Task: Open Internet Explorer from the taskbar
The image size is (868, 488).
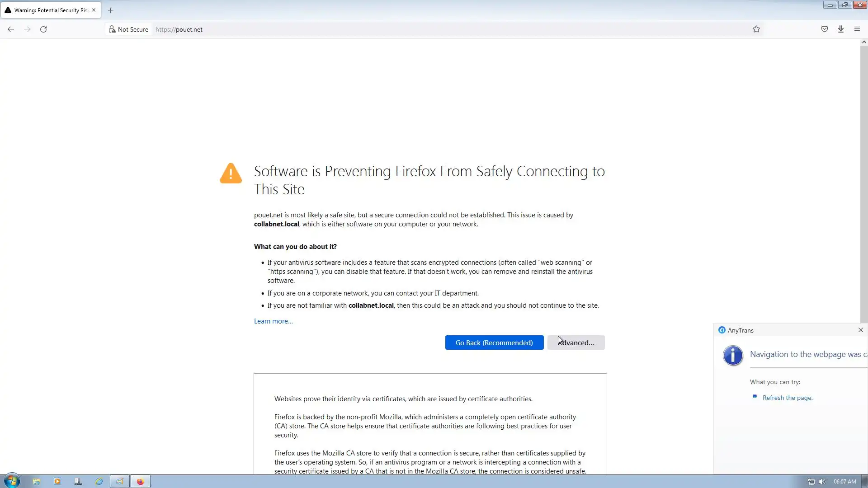Action: [x=99, y=482]
